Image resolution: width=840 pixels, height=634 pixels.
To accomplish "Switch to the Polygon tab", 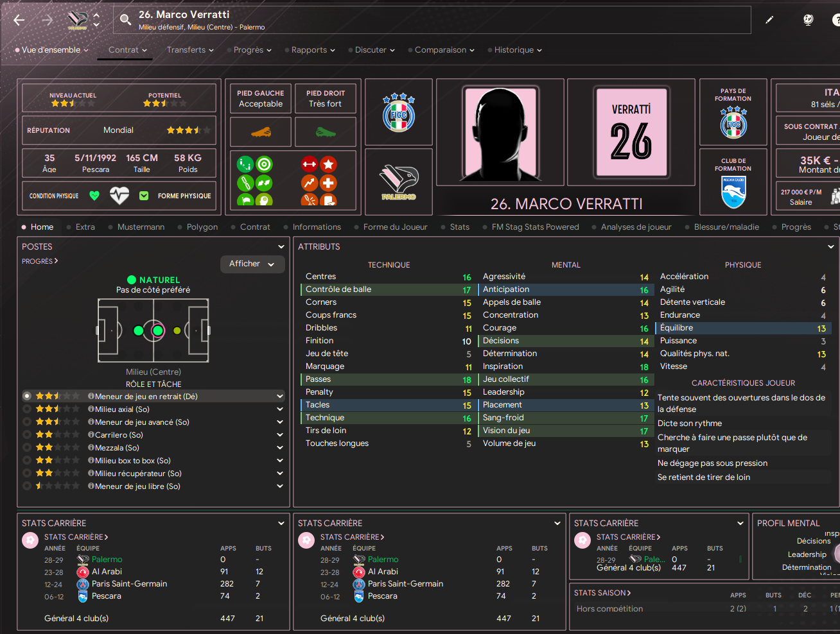I will [202, 227].
